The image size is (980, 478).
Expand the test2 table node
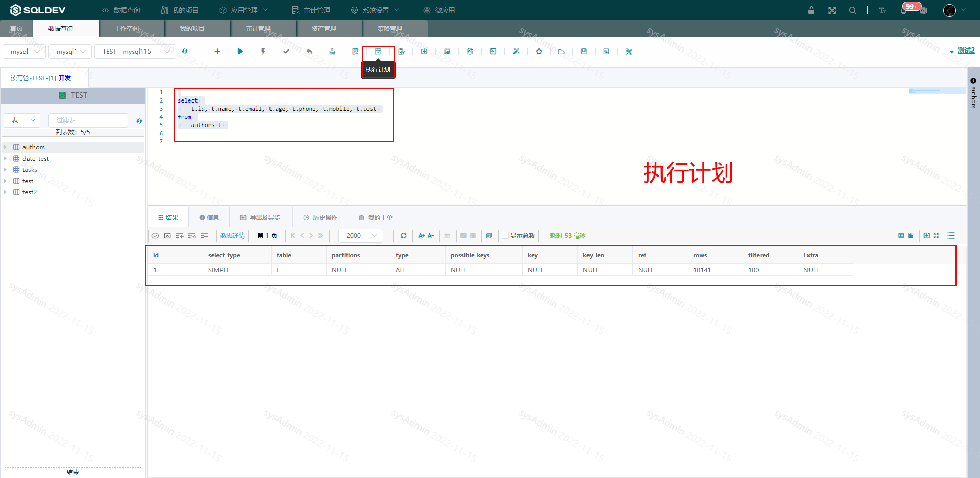[x=5, y=192]
